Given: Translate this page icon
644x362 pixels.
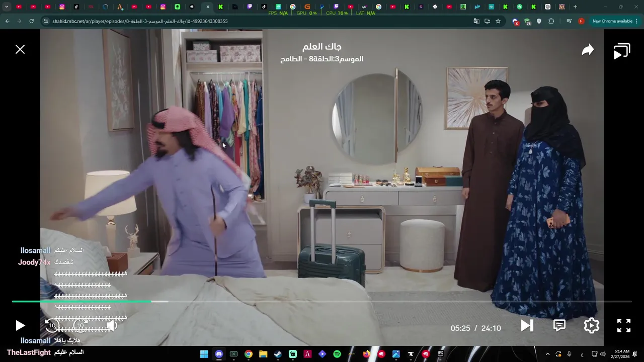Looking at the screenshot, I should point(476,21).
